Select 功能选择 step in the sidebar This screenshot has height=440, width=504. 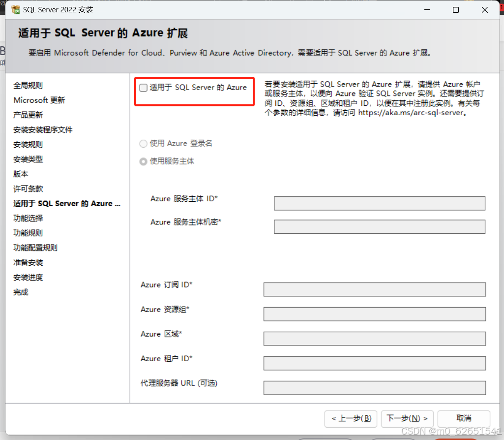28,218
